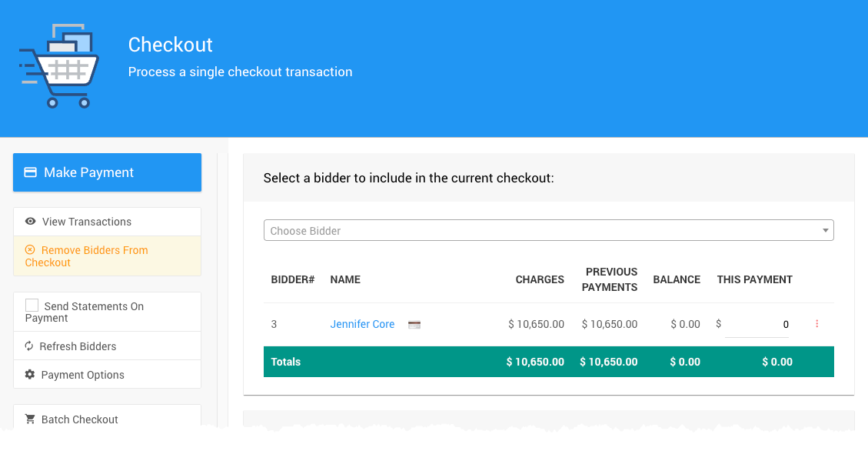The height and width of the screenshot is (451, 868).
Task: Open the Jennifer Core bidder link
Action: tap(362, 325)
